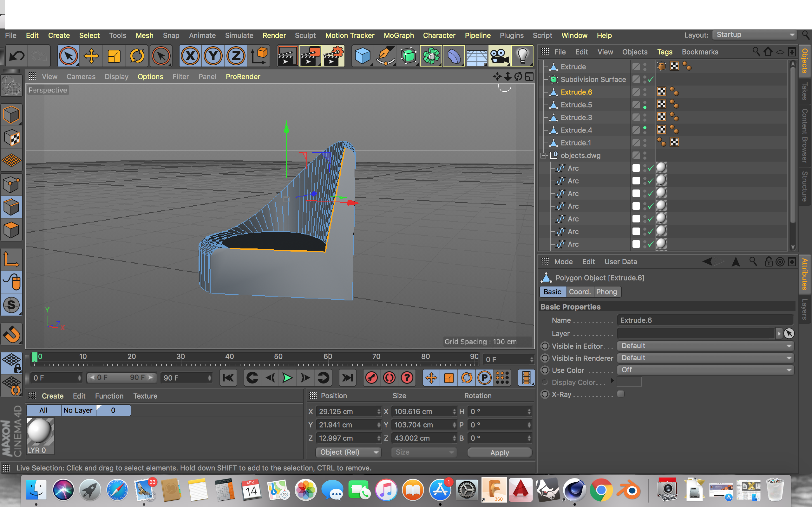Open the MoGraph menu
Screen dimensions: 812x507
[x=399, y=35]
